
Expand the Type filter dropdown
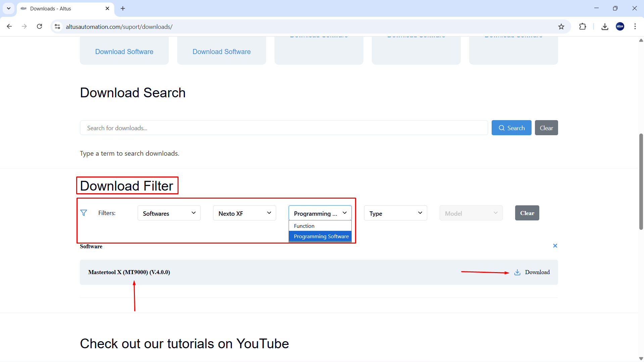pyautogui.click(x=395, y=213)
